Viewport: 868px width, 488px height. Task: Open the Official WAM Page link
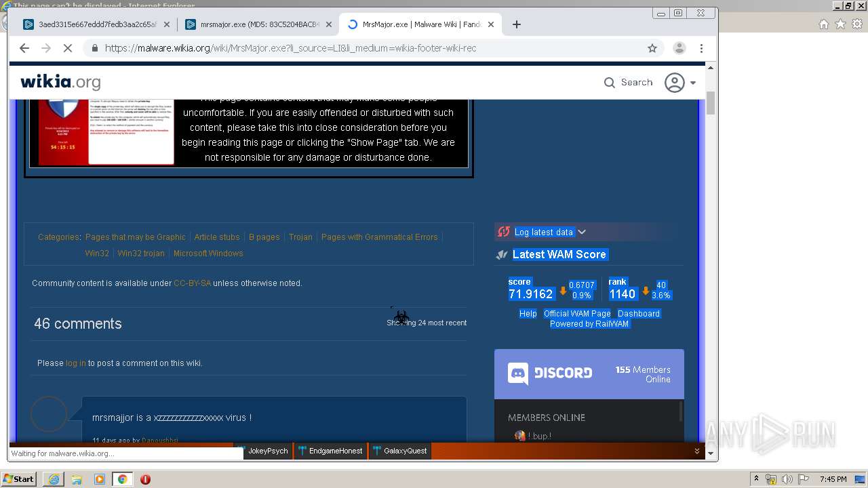tap(577, 314)
